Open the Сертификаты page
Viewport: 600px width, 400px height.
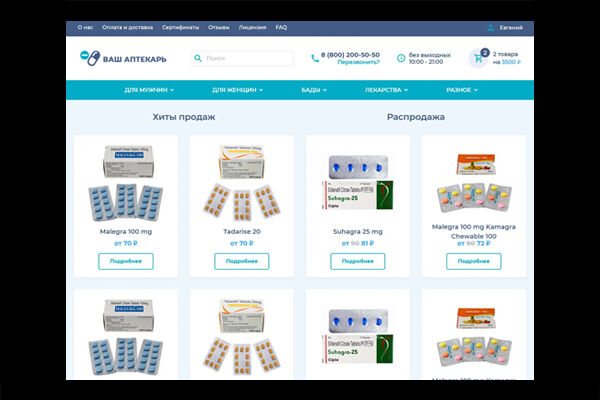180,28
